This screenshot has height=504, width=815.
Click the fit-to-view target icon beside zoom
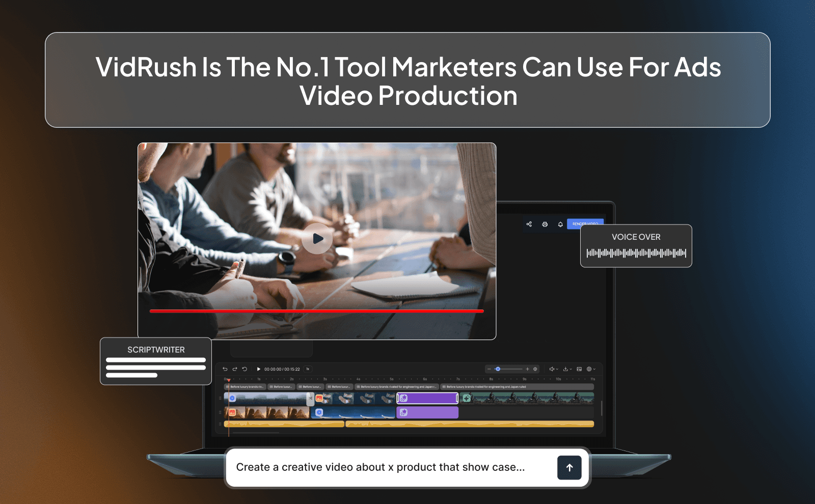pos(535,369)
